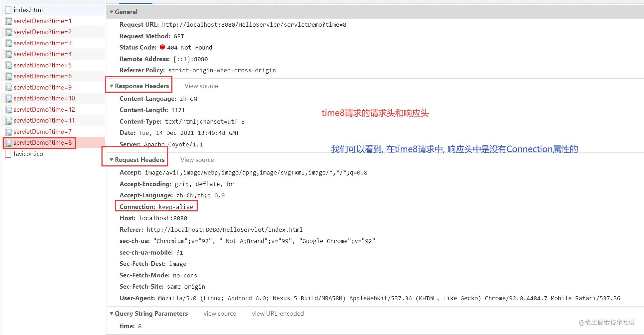Click the servletDemo?time=1 image icon
Viewport: 644px width, 335px height.
8,21
